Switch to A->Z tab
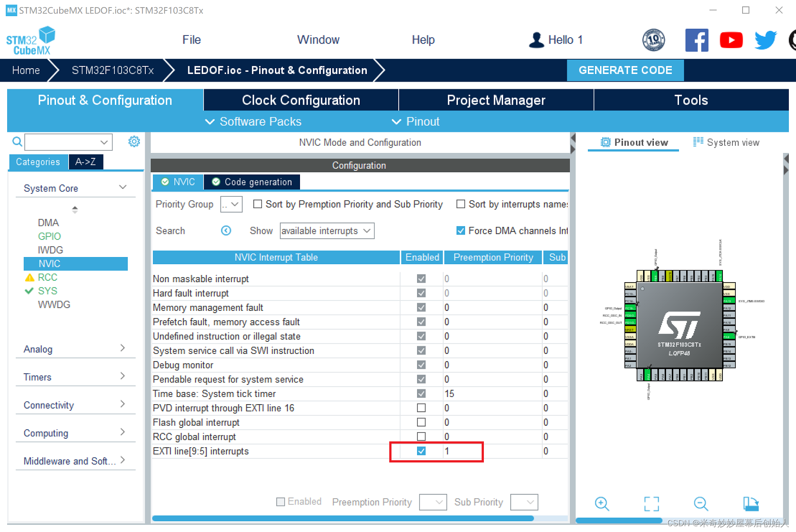This screenshot has width=796, height=532. [86, 162]
